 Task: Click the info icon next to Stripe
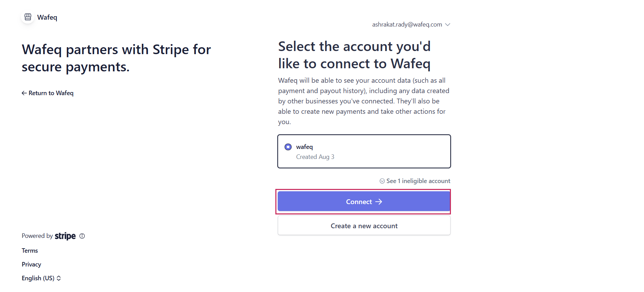82,236
